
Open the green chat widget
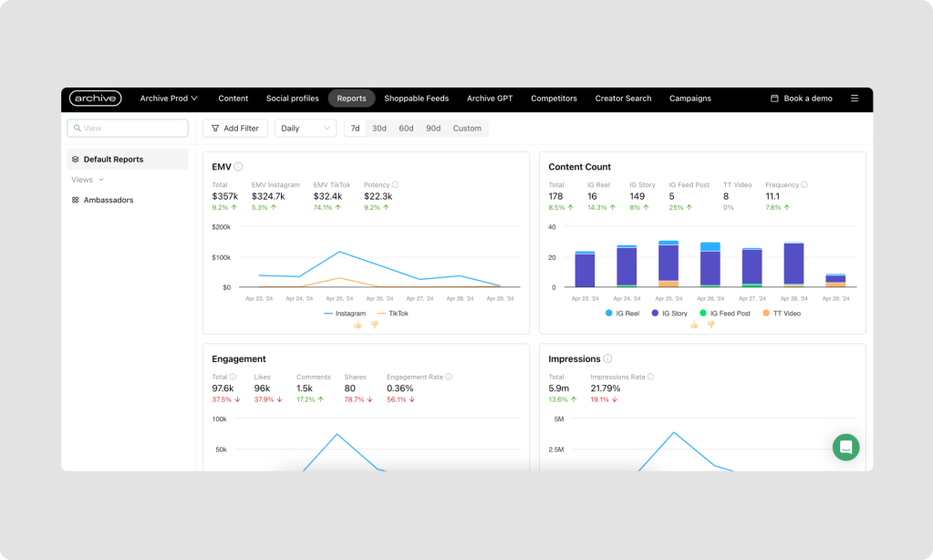click(x=845, y=447)
